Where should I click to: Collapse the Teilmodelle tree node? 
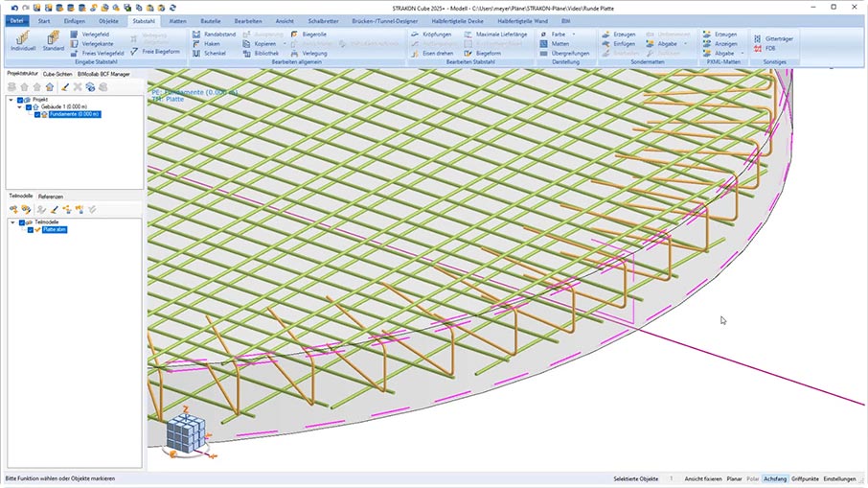13,222
